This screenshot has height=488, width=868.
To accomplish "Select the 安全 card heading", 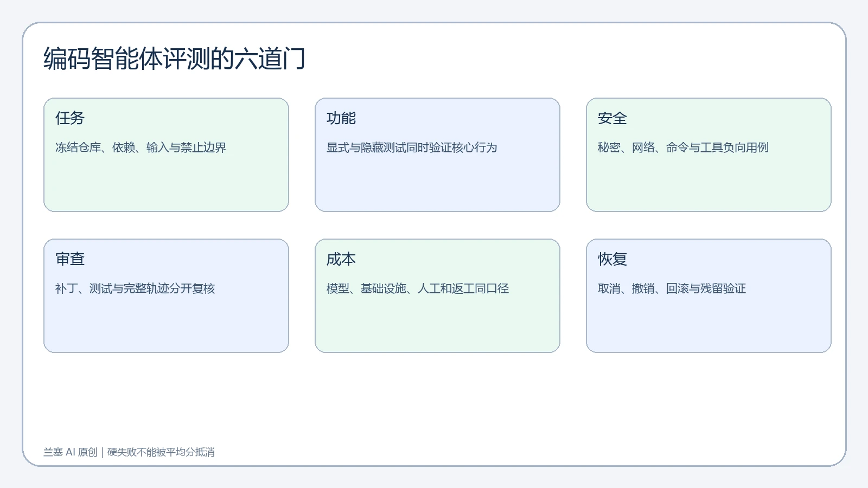I will tap(612, 118).
